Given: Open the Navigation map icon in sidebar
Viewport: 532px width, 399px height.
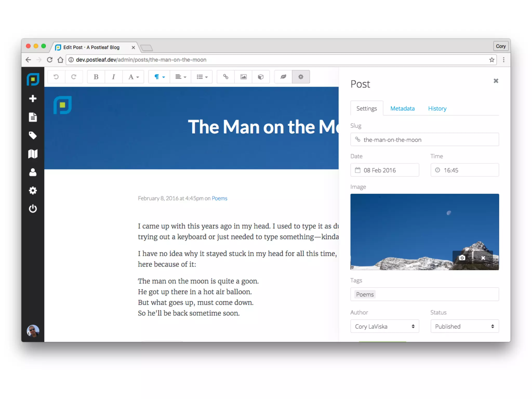Looking at the screenshot, I should tap(33, 154).
